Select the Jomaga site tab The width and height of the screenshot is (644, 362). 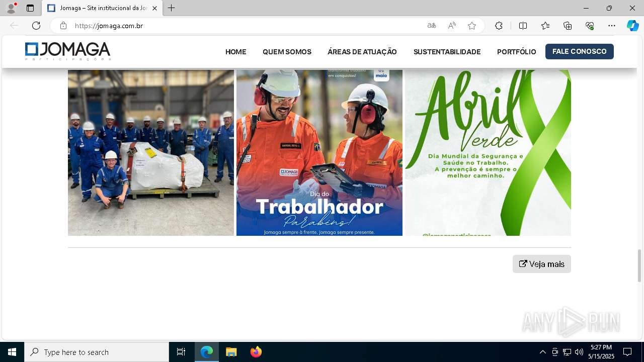point(102,8)
